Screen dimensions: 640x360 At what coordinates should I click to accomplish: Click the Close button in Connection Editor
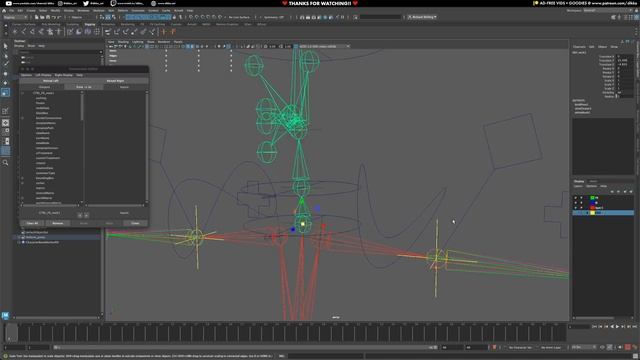(135, 223)
